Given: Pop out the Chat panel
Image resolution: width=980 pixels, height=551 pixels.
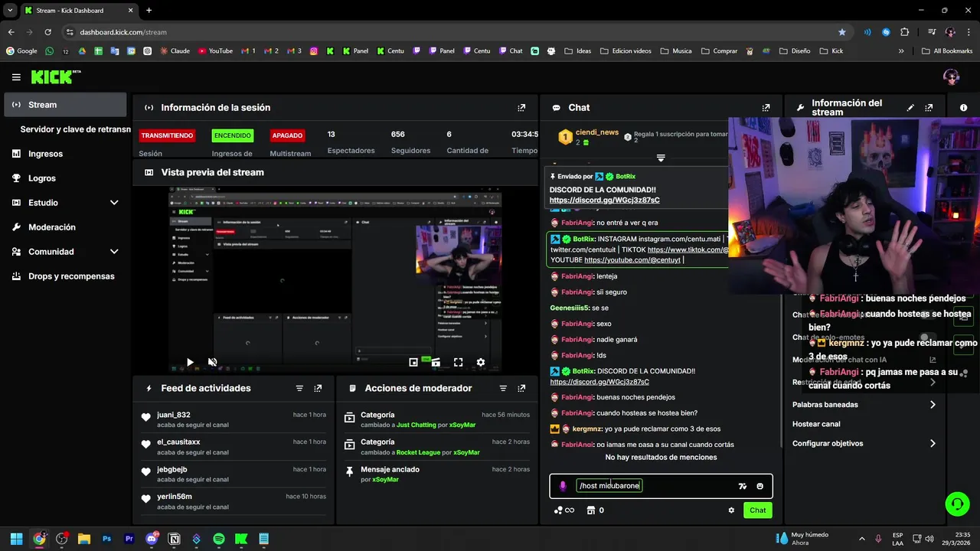Looking at the screenshot, I should (766, 108).
